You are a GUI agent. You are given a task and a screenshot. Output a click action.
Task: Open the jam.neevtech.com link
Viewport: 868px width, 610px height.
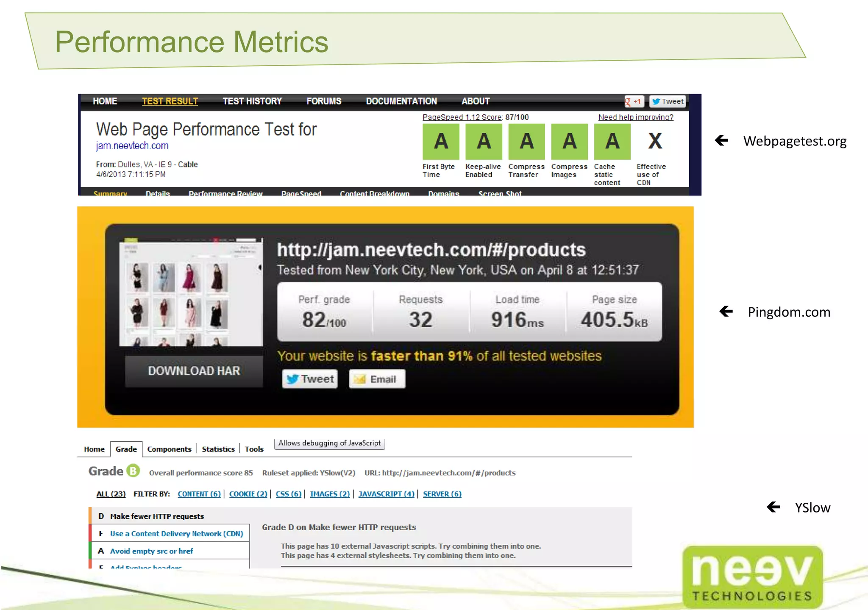132,146
